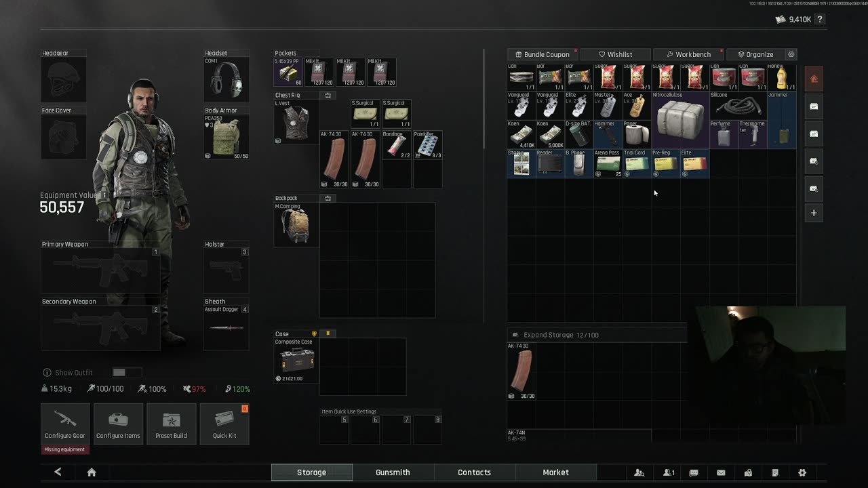Select the PCA350 body armor
The width and height of the screenshot is (868, 488).
(226, 137)
